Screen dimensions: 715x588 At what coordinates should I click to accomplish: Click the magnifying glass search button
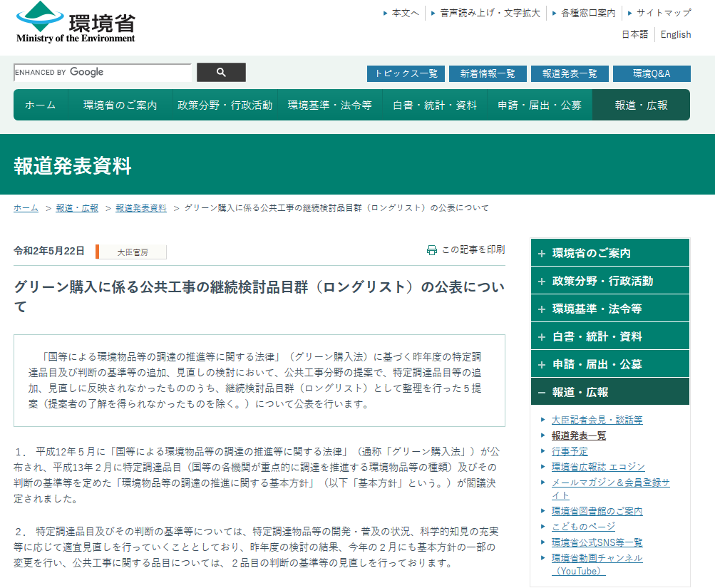[221, 72]
